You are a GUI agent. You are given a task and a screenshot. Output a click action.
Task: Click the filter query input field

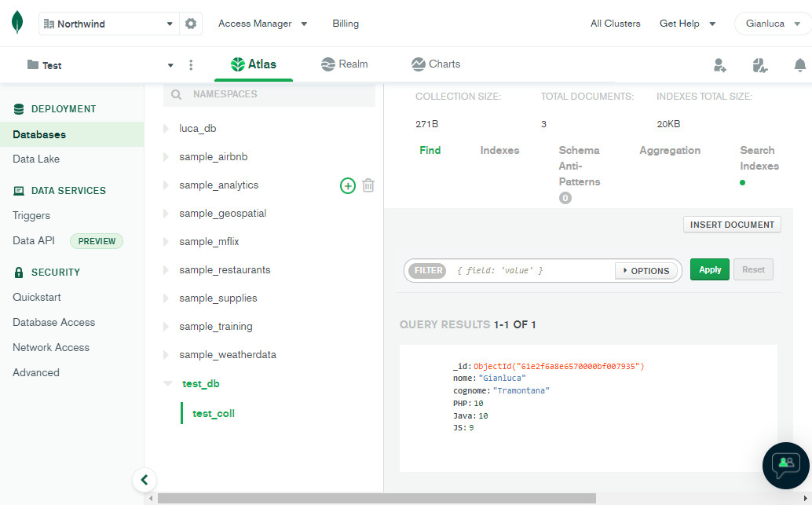(x=532, y=271)
